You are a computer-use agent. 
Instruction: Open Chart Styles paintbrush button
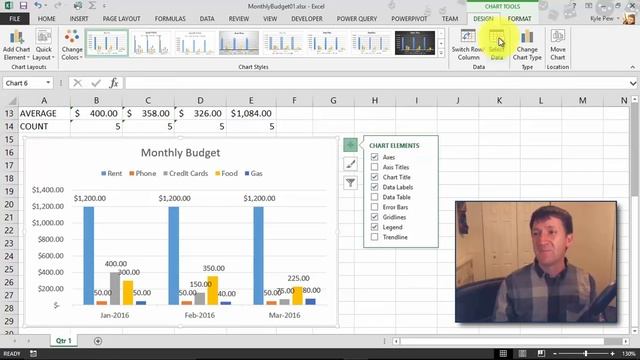[350, 164]
